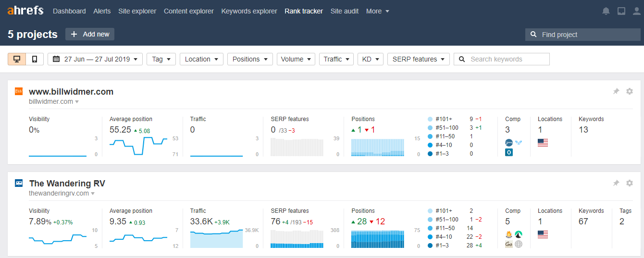Select Rank tracker tab
The width and height of the screenshot is (644, 258).
click(x=304, y=11)
